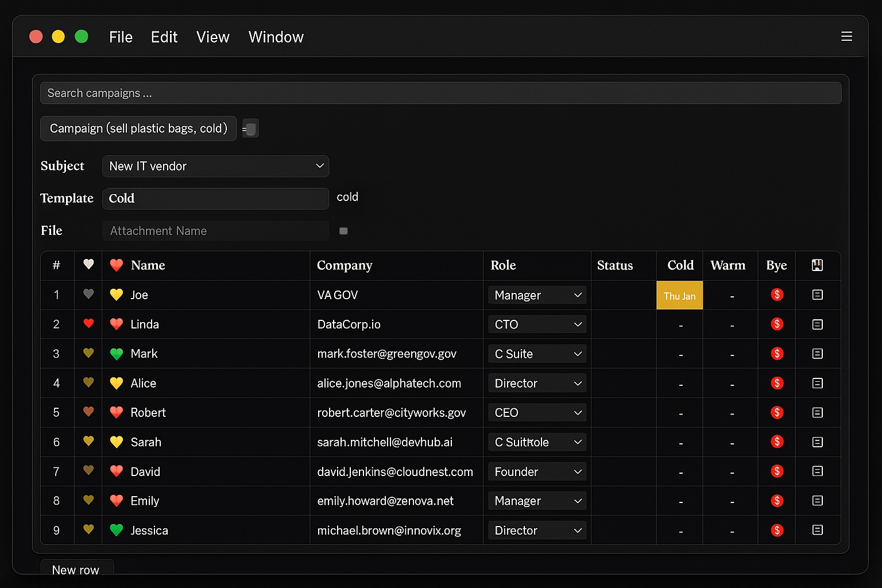Open Alice's Director role dropdown
This screenshot has height=588, width=882.
[537, 383]
